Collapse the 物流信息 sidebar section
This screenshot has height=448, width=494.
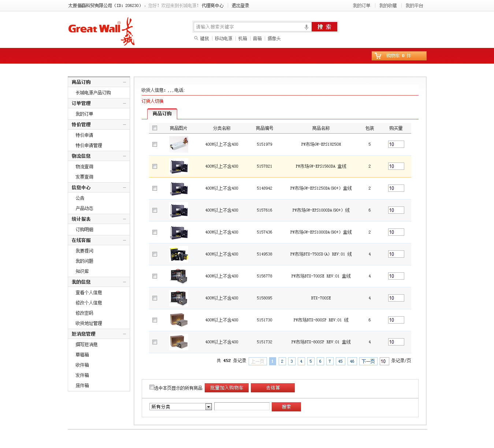point(125,156)
